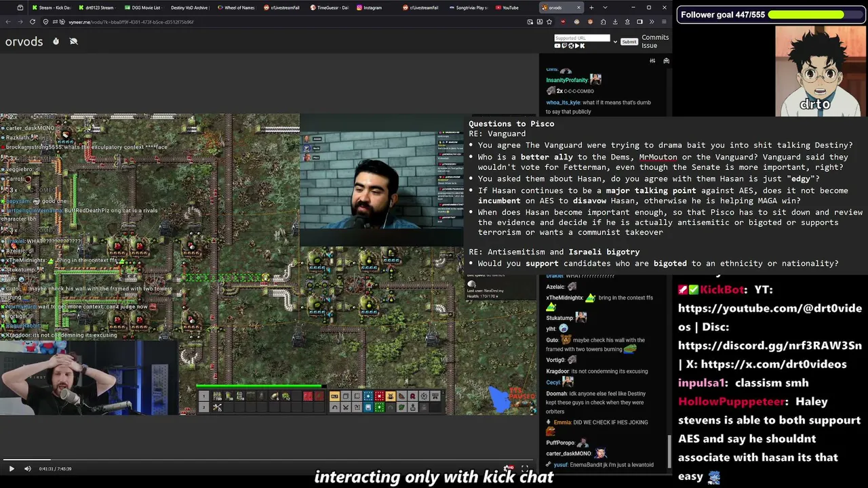Expand the dropdown beside Supported URL
The height and width of the screenshot is (488, 868).
[x=615, y=41]
